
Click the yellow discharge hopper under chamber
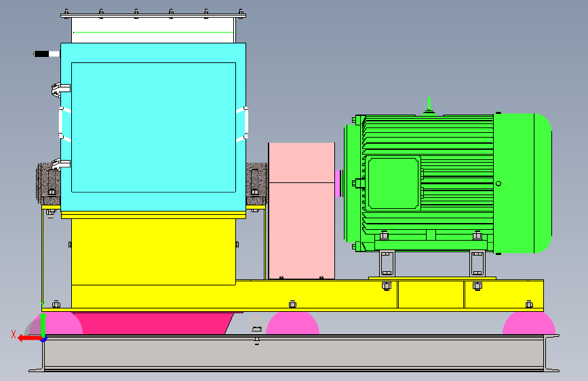tap(153, 252)
